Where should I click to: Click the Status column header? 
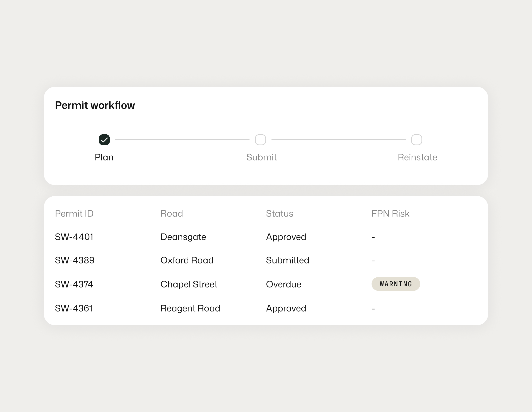(x=279, y=214)
